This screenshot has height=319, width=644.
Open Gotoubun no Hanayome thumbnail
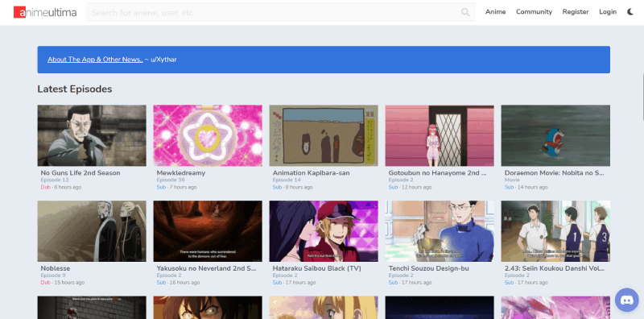pos(440,135)
